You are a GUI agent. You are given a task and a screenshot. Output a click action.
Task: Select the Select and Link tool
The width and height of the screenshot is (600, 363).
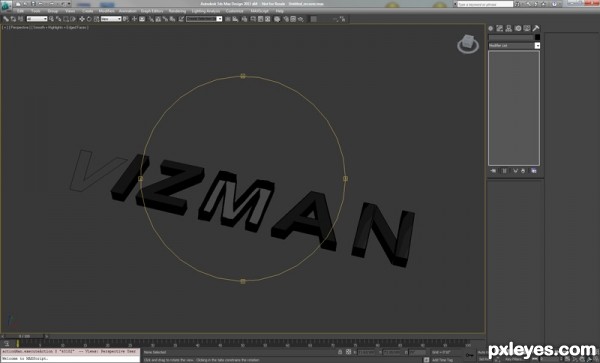click(6, 19)
